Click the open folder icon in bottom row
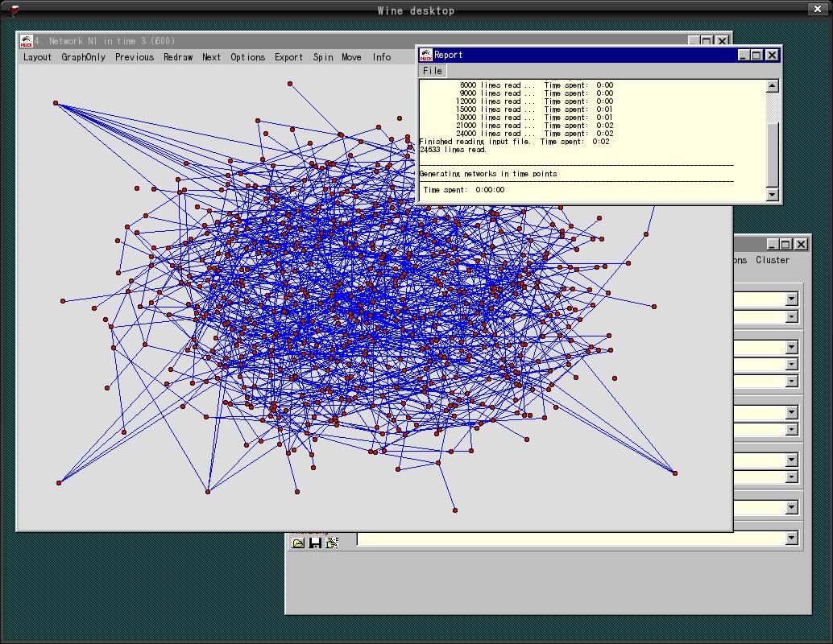The height and width of the screenshot is (644, 833). pyautogui.click(x=298, y=543)
